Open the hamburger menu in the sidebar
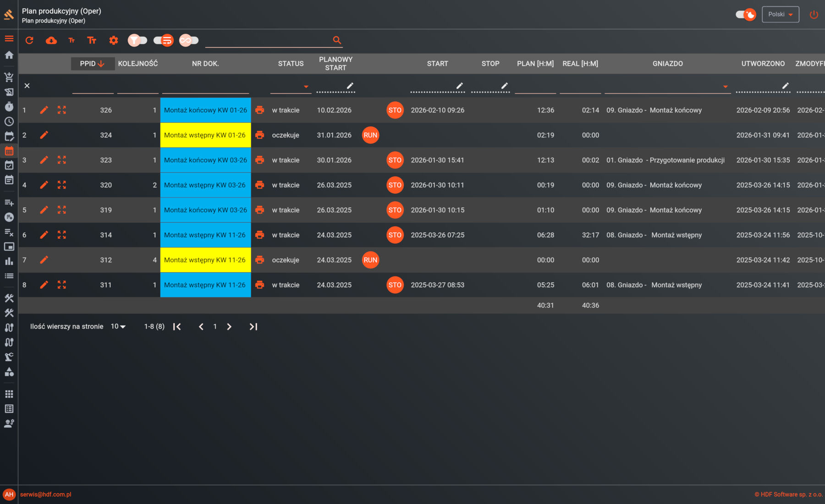825x504 pixels. point(9,39)
